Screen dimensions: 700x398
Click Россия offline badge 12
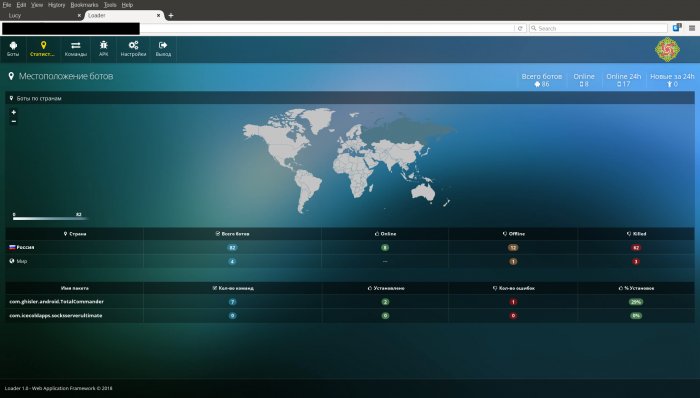[513, 248]
